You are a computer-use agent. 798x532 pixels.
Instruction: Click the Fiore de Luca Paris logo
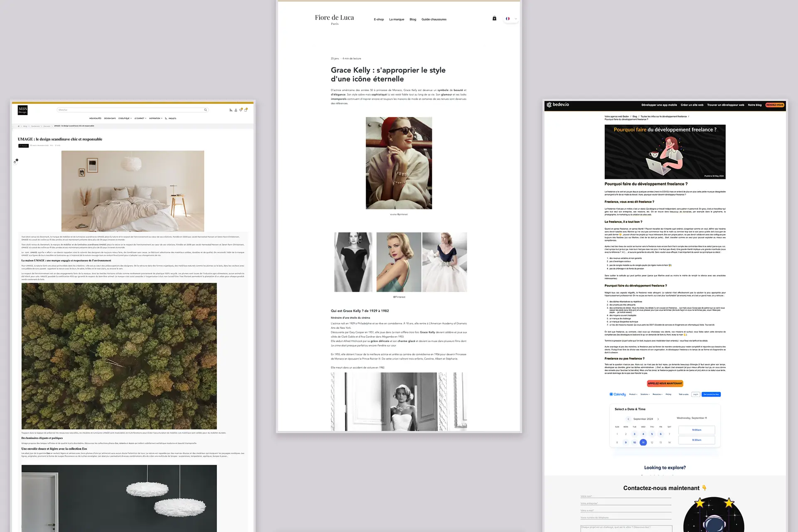pyautogui.click(x=335, y=19)
